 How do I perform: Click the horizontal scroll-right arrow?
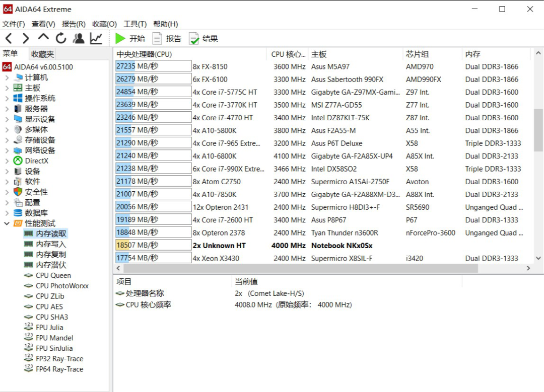[528, 268]
